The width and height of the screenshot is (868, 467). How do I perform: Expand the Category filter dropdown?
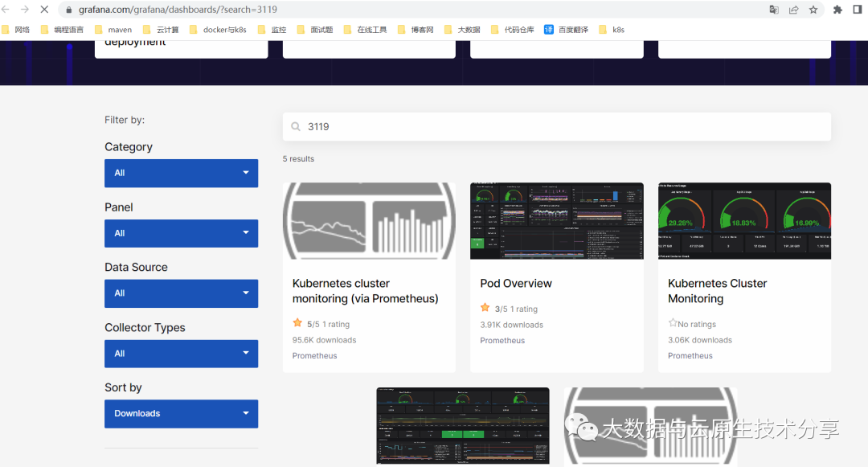coord(181,173)
